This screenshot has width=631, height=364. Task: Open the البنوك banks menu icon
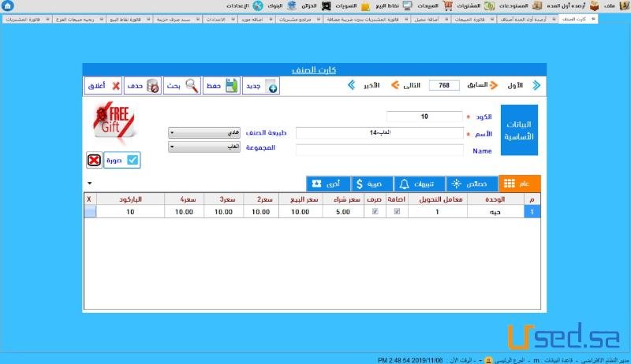(292, 6)
